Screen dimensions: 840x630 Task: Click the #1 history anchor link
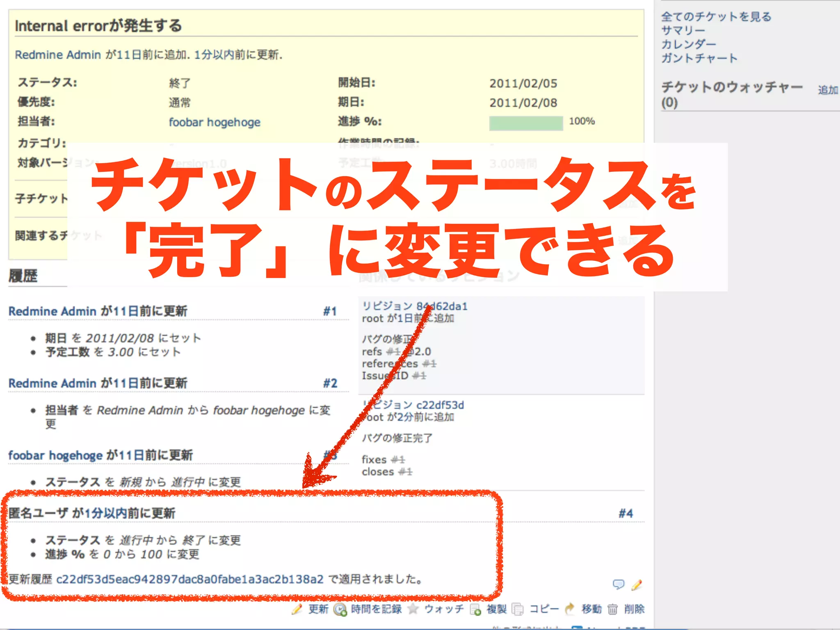pyautogui.click(x=330, y=311)
